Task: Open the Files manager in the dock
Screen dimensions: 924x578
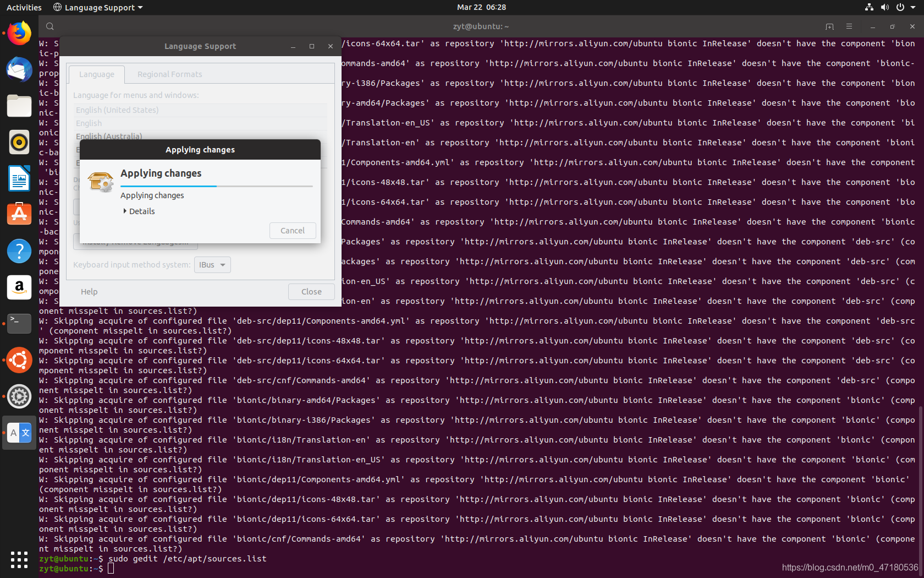Action: (x=19, y=106)
